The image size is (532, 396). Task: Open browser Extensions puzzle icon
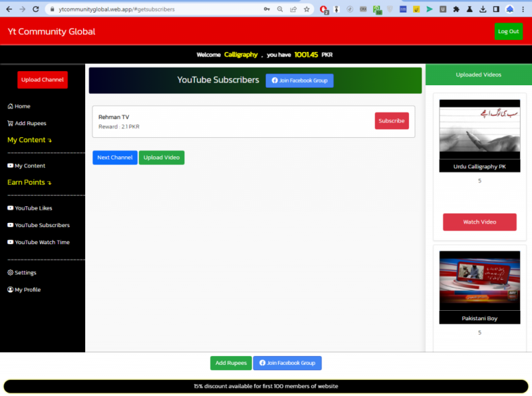(456, 9)
